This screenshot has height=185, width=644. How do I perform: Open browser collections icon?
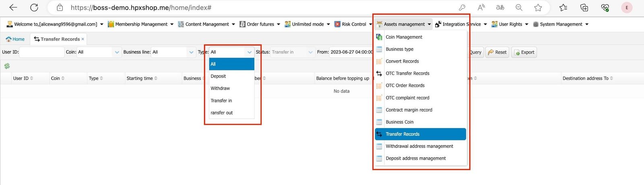[x=584, y=8]
